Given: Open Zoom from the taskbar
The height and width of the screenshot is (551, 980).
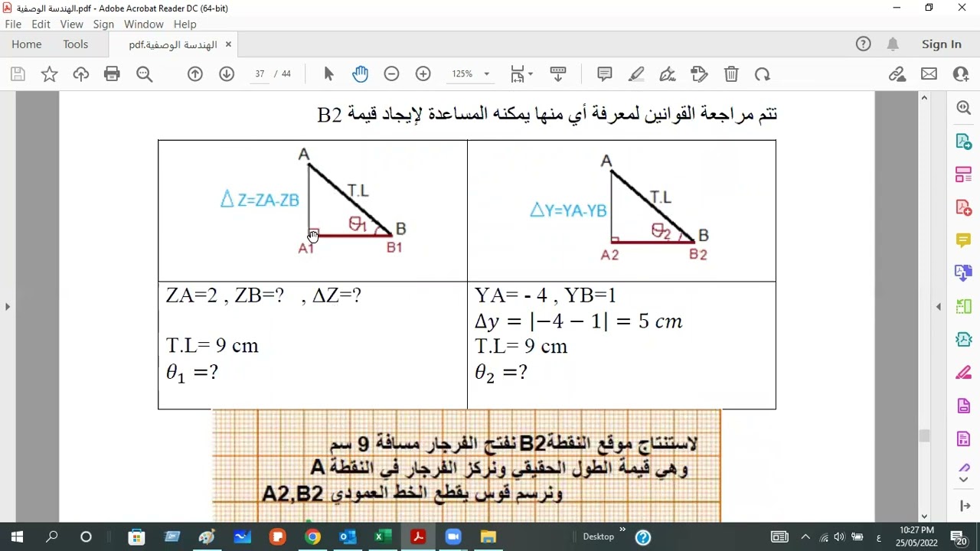Looking at the screenshot, I should 453,537.
